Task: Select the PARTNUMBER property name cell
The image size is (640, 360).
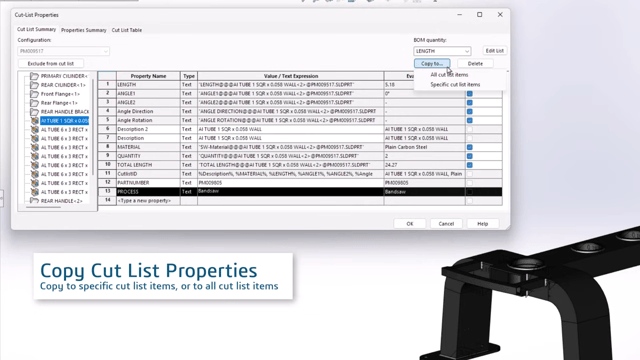Action: click(148, 183)
